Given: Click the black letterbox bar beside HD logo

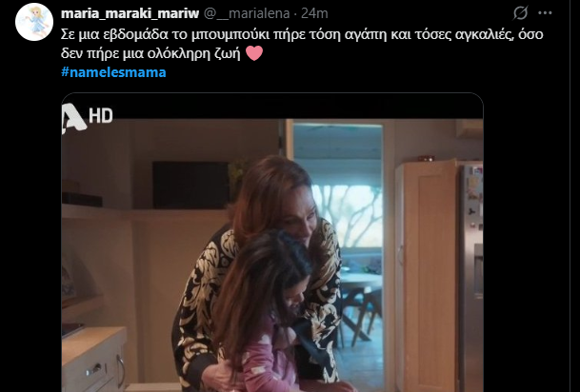Looking at the screenshot, I should pyautogui.click(x=298, y=107).
